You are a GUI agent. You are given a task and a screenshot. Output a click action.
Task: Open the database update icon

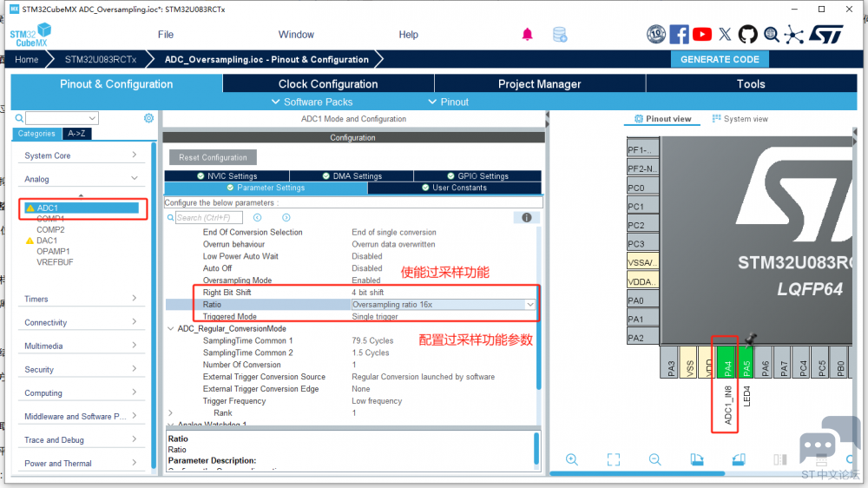click(x=560, y=35)
